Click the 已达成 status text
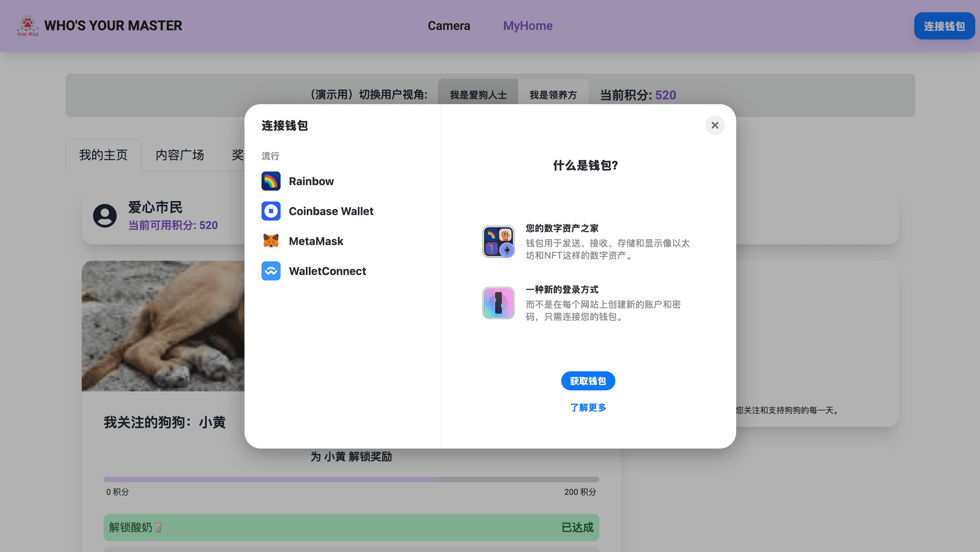Viewport: 980px width, 552px height. coord(577,528)
